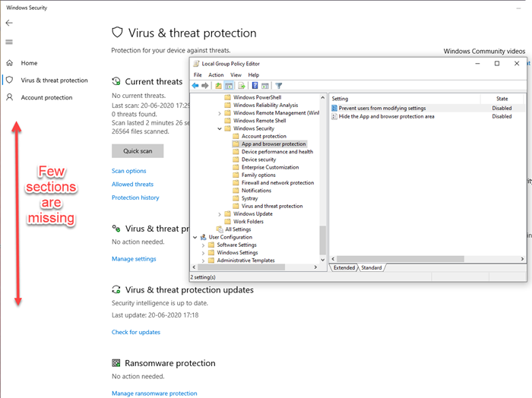The image size is (532, 398).
Task: Click the policy icon beside Hide the App and browser protection area
Action: click(x=334, y=116)
